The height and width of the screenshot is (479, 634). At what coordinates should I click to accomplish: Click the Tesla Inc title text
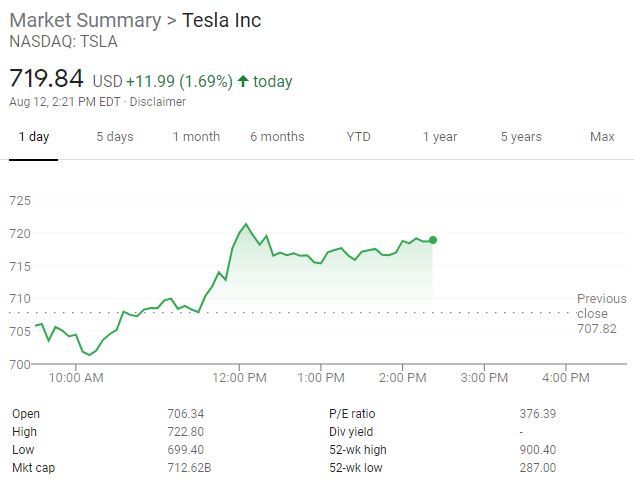click(x=222, y=20)
